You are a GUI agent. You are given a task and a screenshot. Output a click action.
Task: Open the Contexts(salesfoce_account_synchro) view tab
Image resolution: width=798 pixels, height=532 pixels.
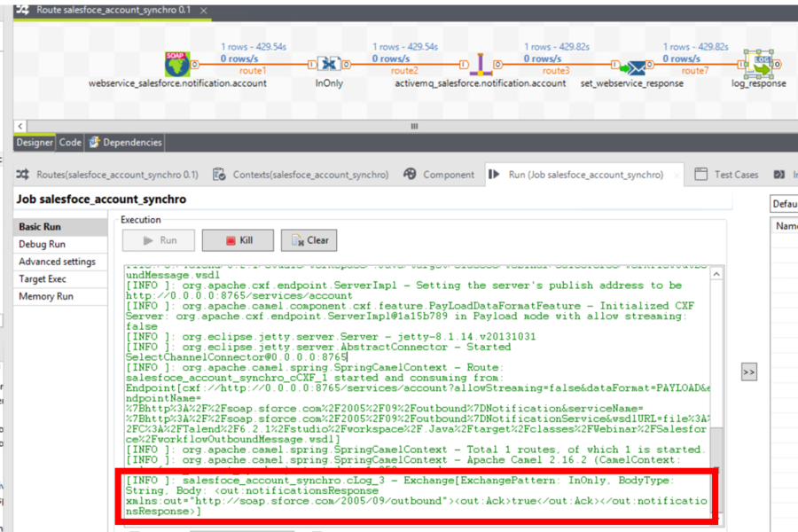[x=301, y=175]
